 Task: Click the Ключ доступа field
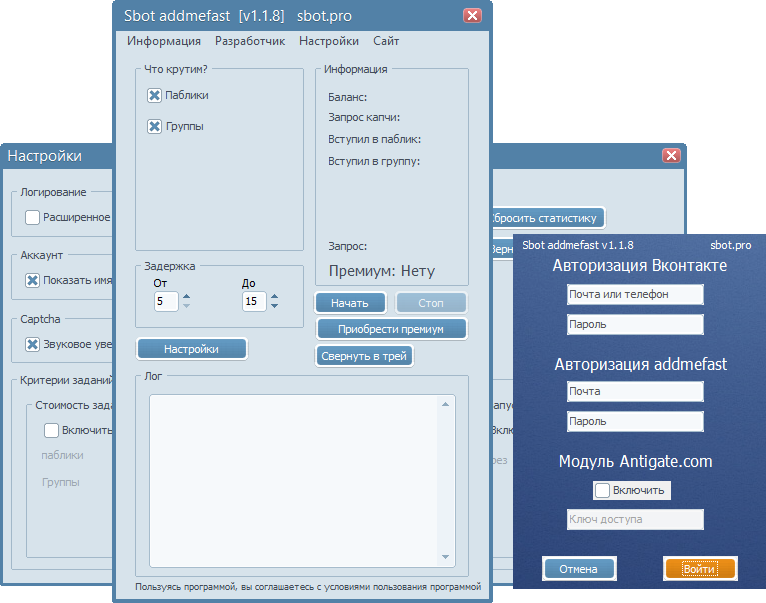pos(635,519)
